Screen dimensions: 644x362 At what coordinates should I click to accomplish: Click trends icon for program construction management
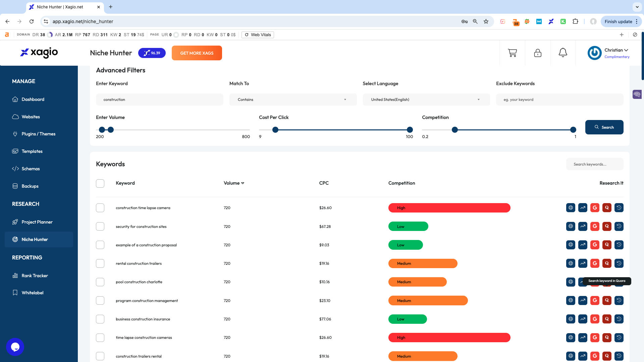[x=583, y=301]
